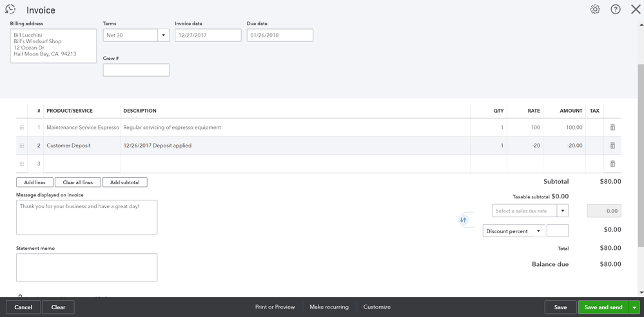Click the Net 30 terms field

(130, 35)
